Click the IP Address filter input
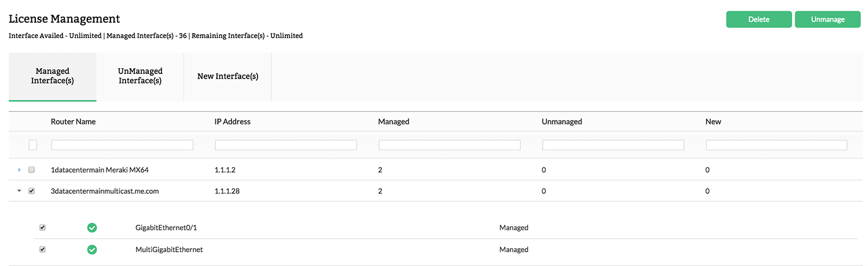The image size is (868, 266). (286, 145)
